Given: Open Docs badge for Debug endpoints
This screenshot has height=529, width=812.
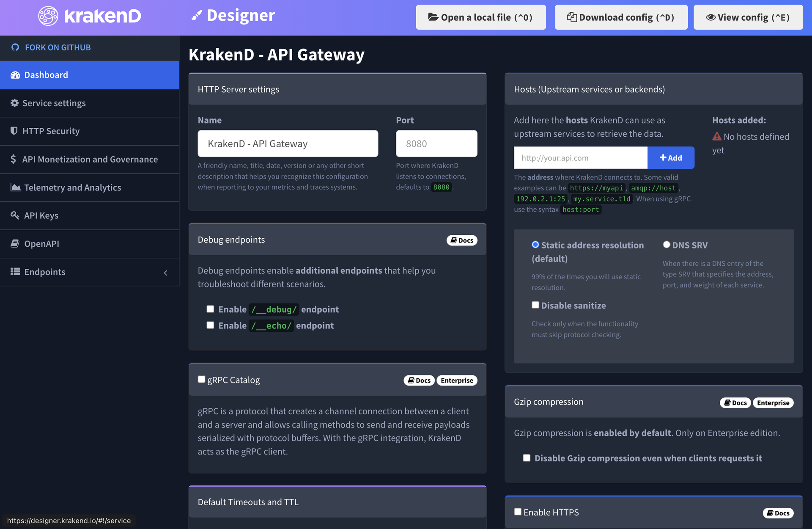Looking at the screenshot, I should pos(462,240).
